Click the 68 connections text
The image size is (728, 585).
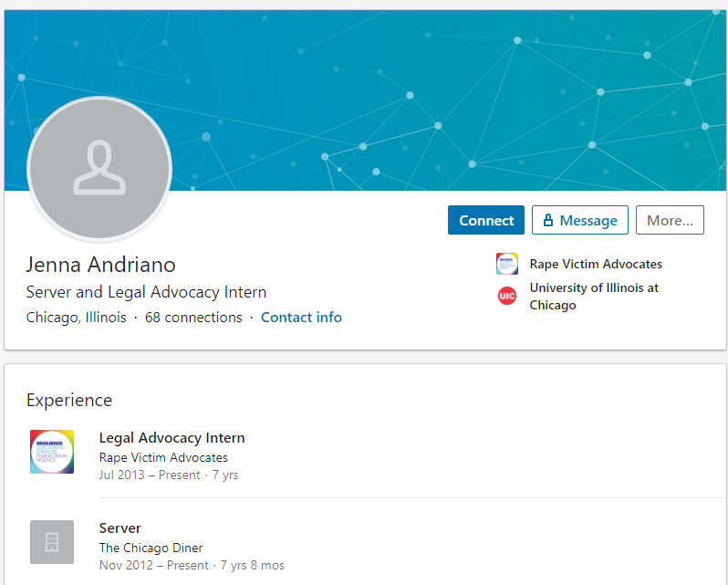(x=193, y=317)
